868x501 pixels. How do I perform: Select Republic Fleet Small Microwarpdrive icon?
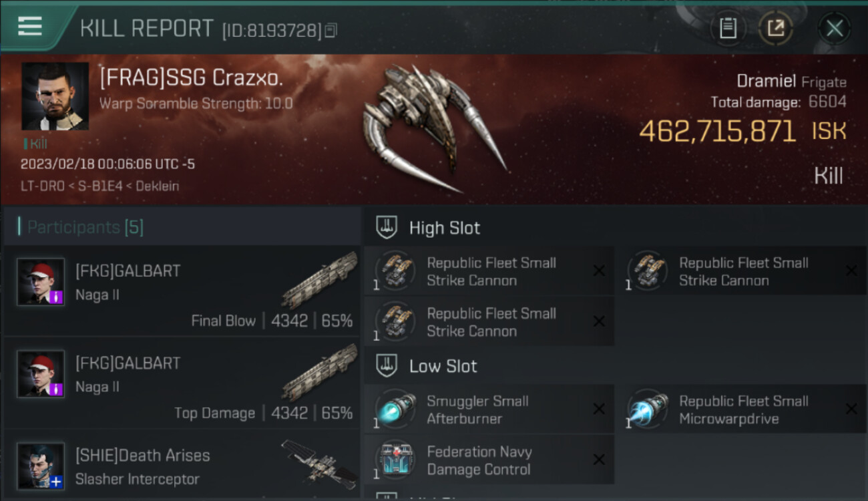[x=648, y=409]
